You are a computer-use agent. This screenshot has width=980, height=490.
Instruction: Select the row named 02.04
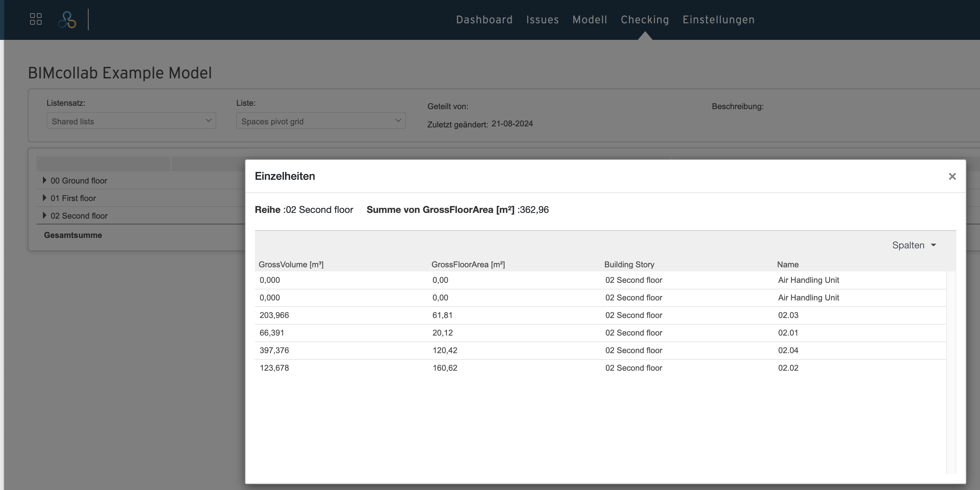click(600, 350)
